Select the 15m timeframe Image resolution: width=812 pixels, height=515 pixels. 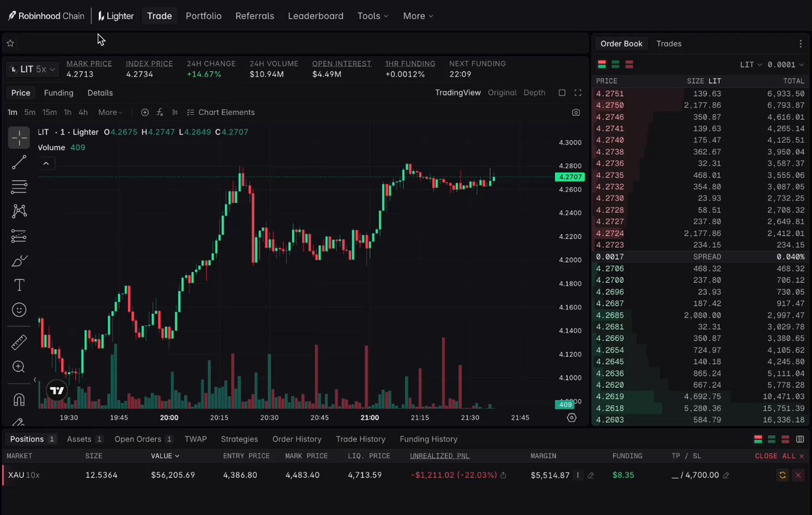coord(49,112)
